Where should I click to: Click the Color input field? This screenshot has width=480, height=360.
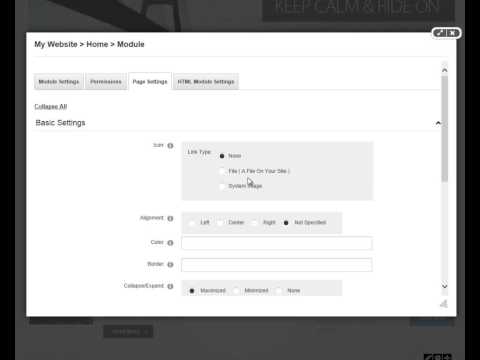pyautogui.click(x=277, y=243)
